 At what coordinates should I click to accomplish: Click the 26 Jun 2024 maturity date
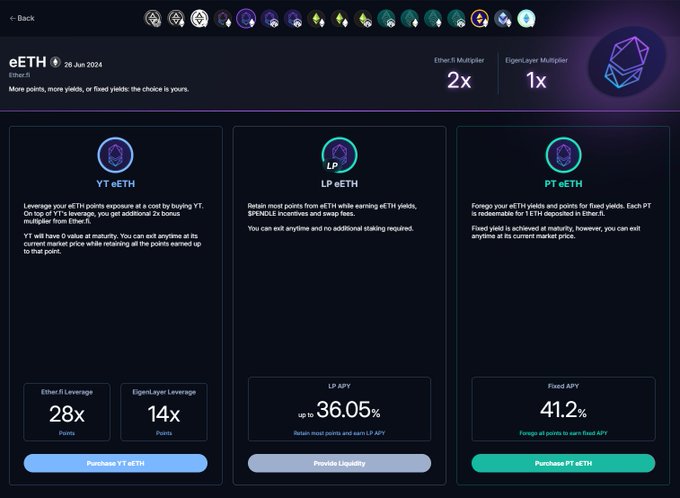click(x=83, y=65)
